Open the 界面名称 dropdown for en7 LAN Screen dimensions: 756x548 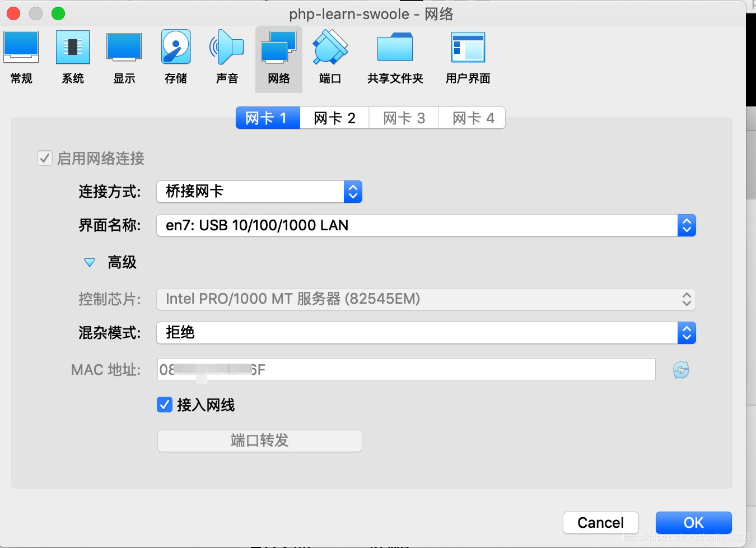686,225
